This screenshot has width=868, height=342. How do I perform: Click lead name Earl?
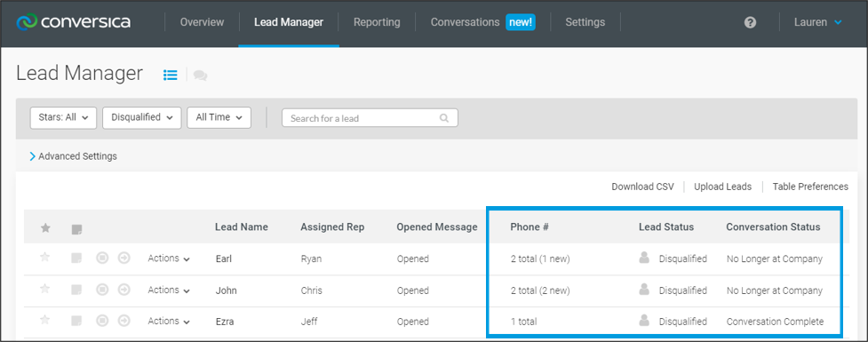tap(224, 258)
